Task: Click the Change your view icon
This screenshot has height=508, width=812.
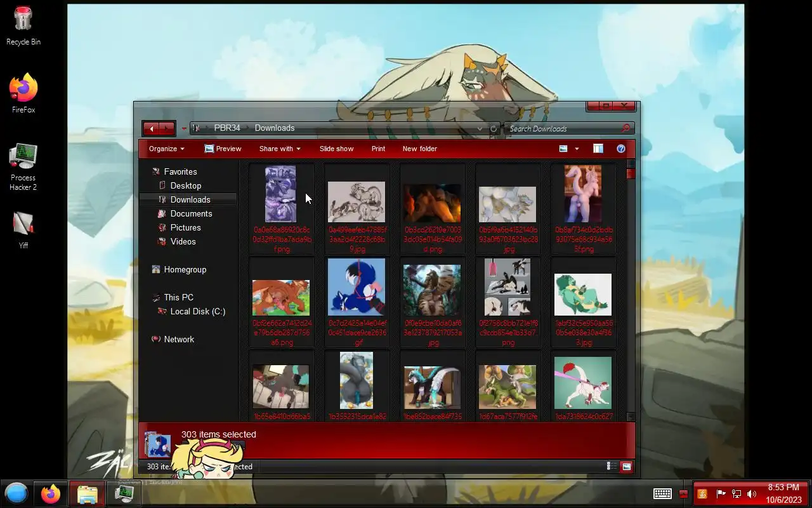Action: coord(563,149)
